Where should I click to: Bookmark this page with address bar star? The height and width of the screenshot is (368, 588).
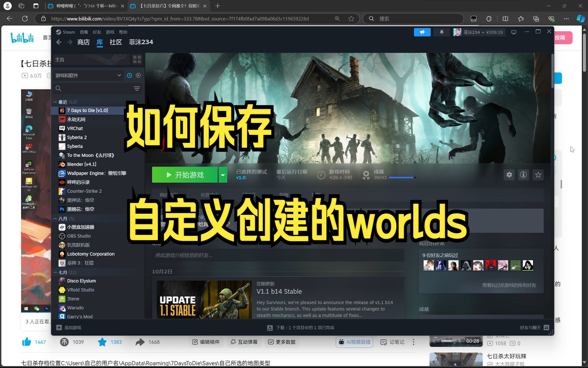coord(351,19)
